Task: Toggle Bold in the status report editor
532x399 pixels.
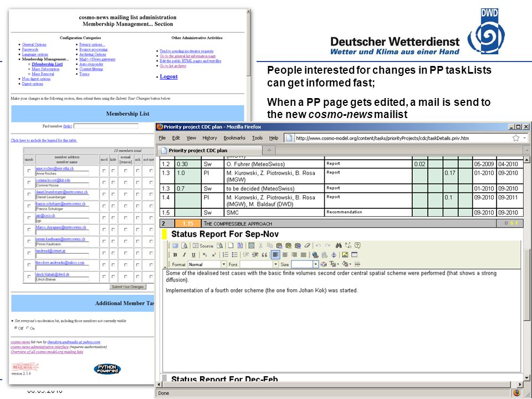Action: click(175, 255)
